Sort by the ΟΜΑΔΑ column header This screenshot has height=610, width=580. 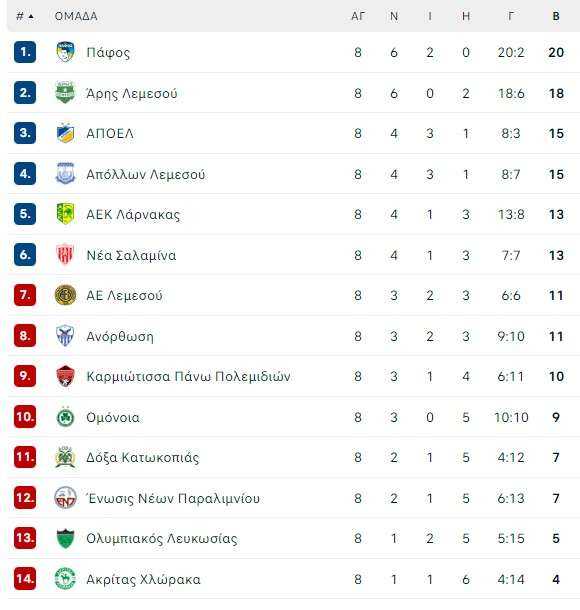point(76,16)
